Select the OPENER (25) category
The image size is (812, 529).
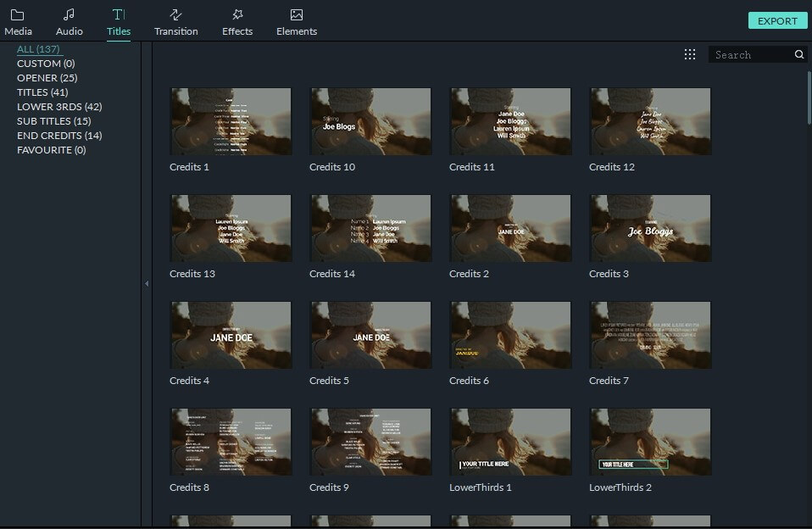coord(47,78)
